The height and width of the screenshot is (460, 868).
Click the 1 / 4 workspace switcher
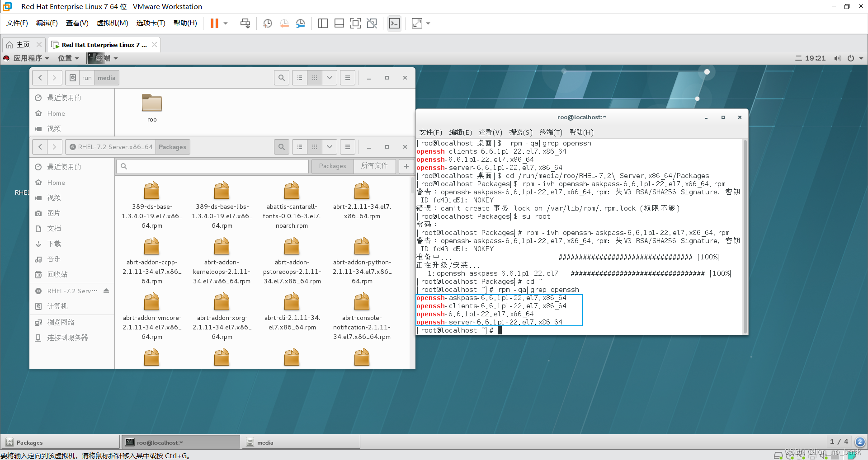point(839,441)
